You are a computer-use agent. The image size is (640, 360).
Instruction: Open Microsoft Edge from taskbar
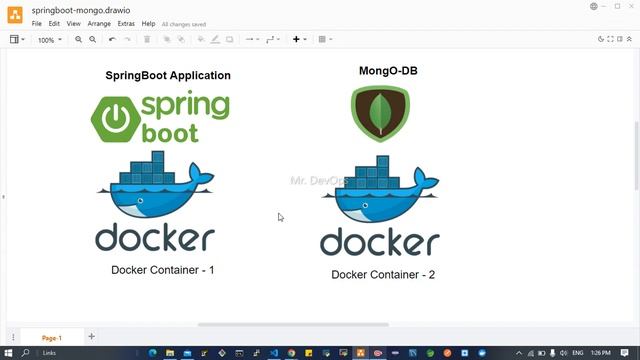point(153,353)
